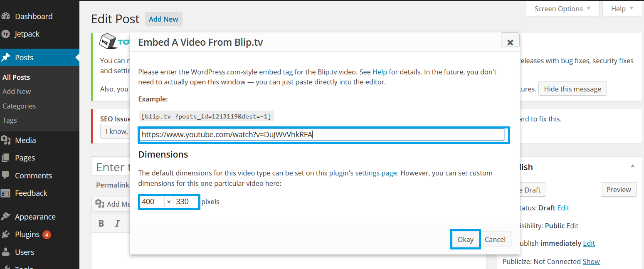Screen dimensions: 644x269
Task: Open the Tags submenu item
Action: [10, 120]
